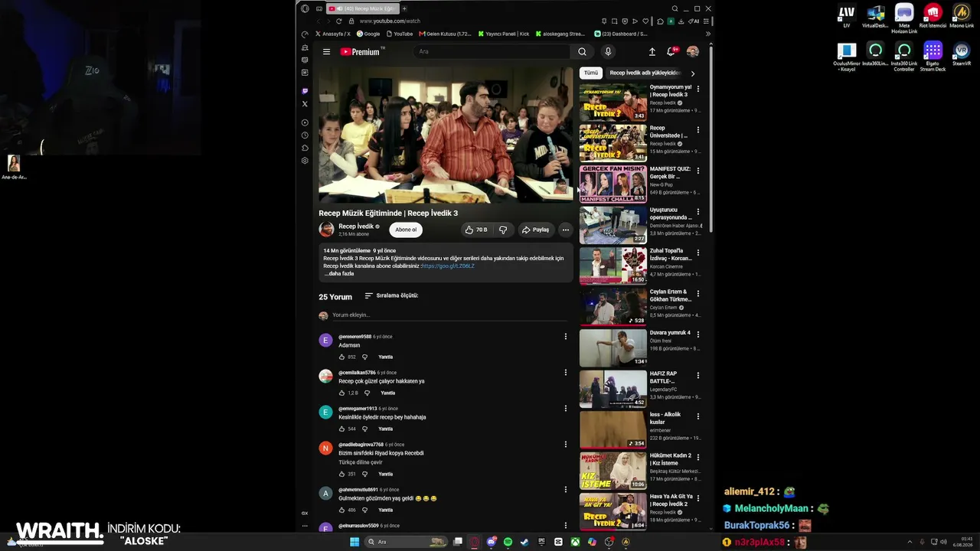Open Steam from the taskbar
980x551 pixels.
524,542
